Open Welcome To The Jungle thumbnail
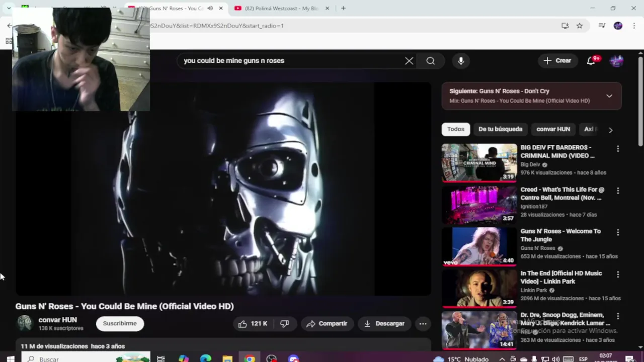This screenshot has width=644, height=362. [479, 246]
